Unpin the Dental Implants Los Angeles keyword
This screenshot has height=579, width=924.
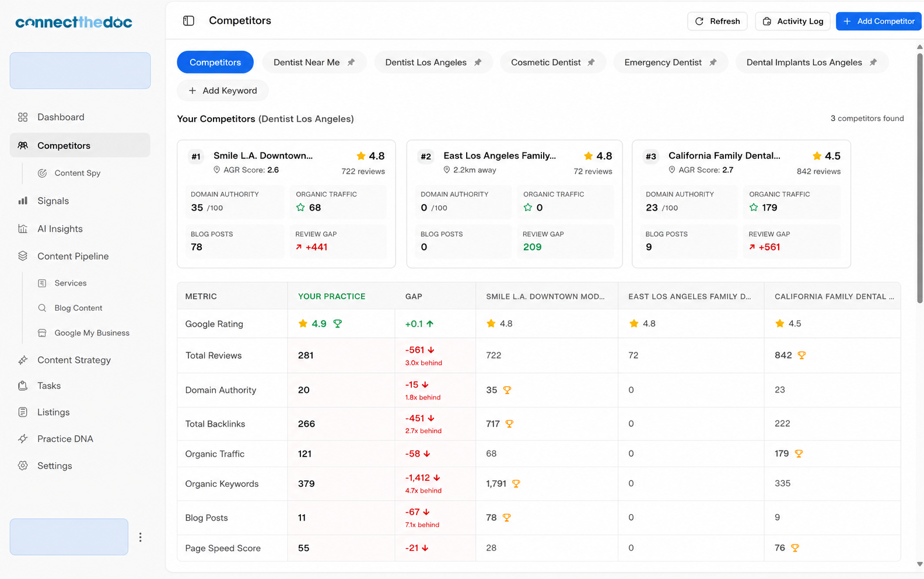[873, 62]
